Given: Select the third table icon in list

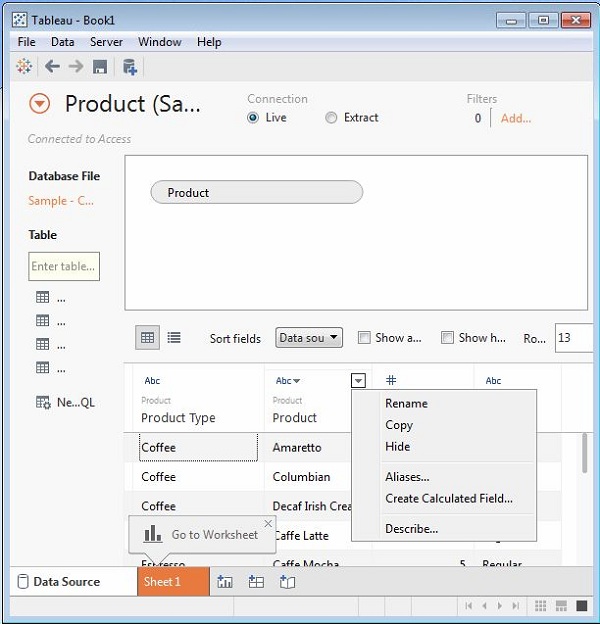Looking at the screenshot, I should click(x=43, y=344).
